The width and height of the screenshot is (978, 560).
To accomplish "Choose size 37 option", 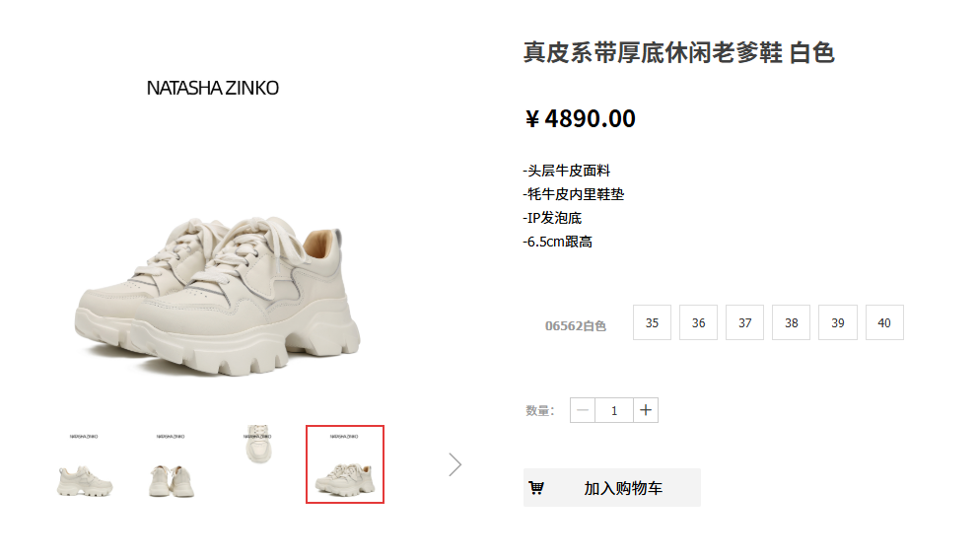I will click(744, 322).
